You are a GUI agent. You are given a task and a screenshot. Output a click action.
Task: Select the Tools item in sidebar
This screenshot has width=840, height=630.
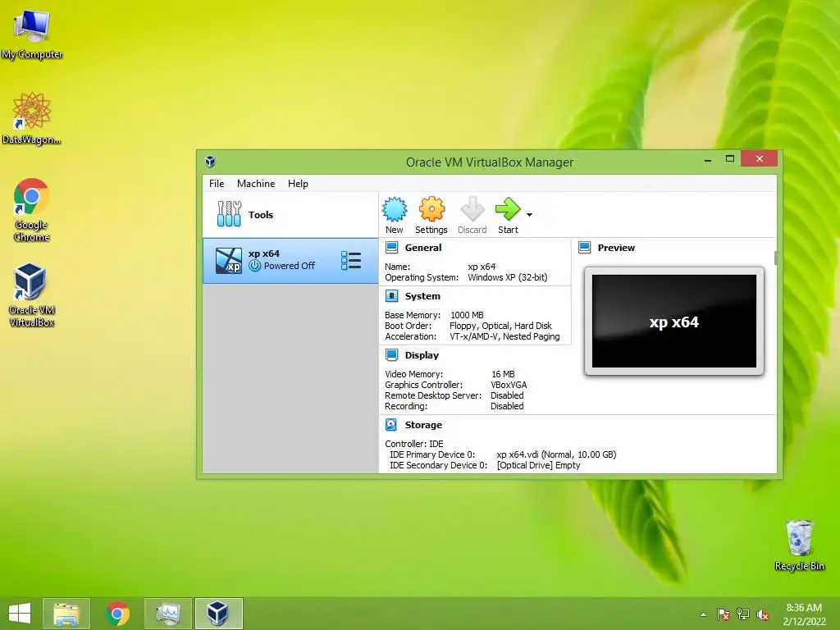coord(290,215)
